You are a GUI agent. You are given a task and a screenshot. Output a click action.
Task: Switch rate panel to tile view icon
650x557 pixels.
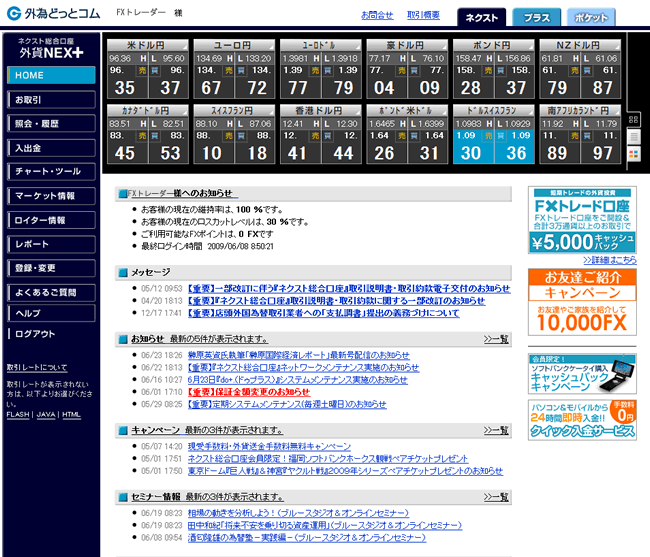click(x=633, y=120)
